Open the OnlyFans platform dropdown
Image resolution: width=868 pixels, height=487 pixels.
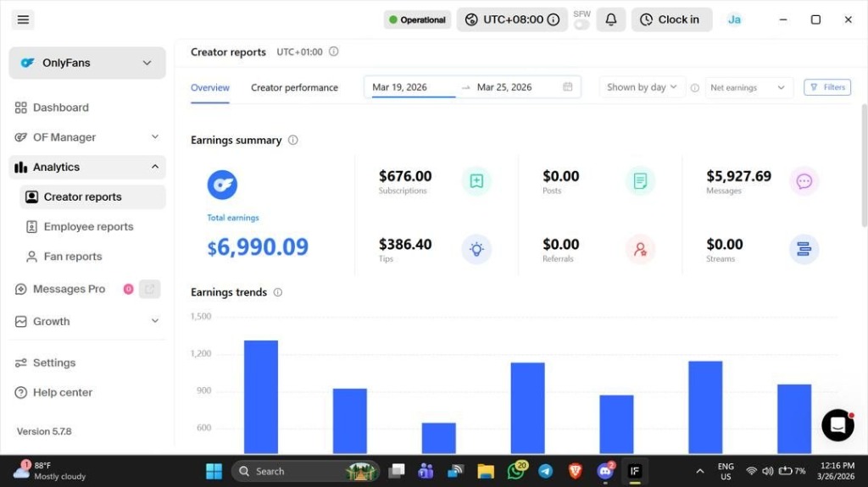87,63
